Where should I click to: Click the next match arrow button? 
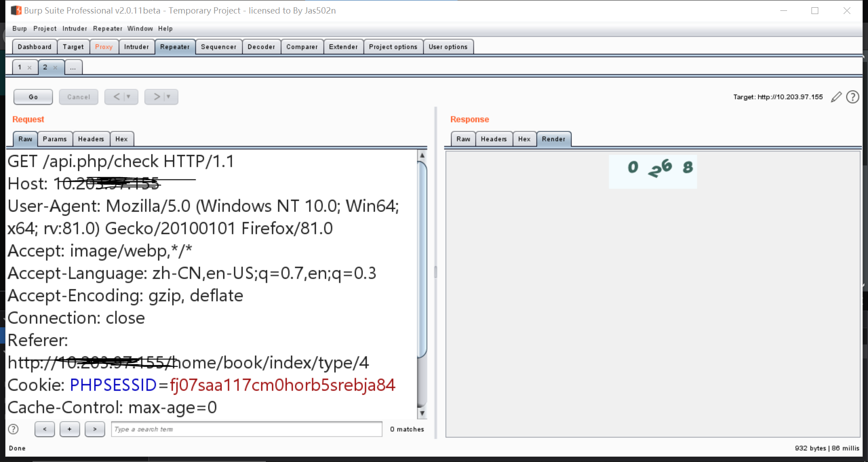[95, 429]
